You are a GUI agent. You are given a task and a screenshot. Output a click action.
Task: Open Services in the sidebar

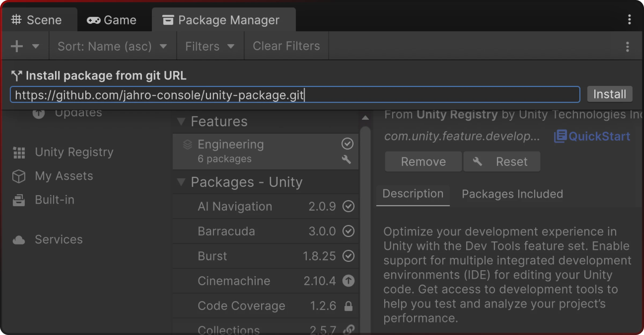pos(58,239)
